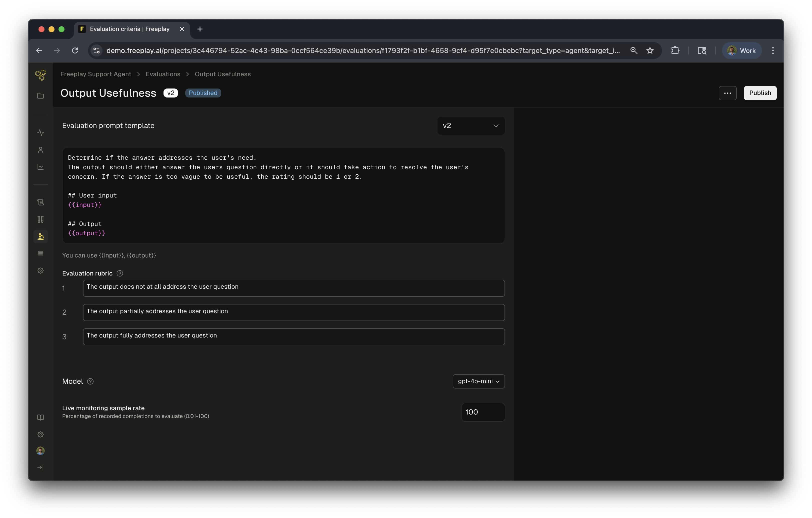Click the Live monitoring sample rate field

tap(482, 412)
